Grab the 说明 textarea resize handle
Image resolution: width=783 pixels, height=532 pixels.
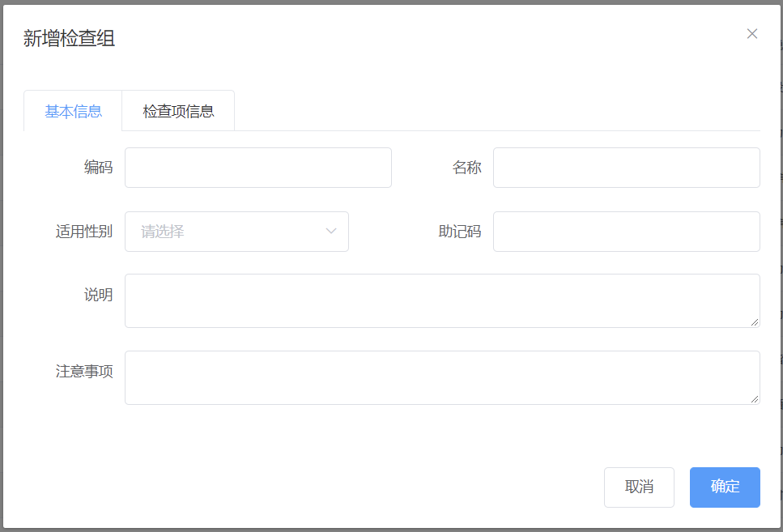[x=755, y=322]
